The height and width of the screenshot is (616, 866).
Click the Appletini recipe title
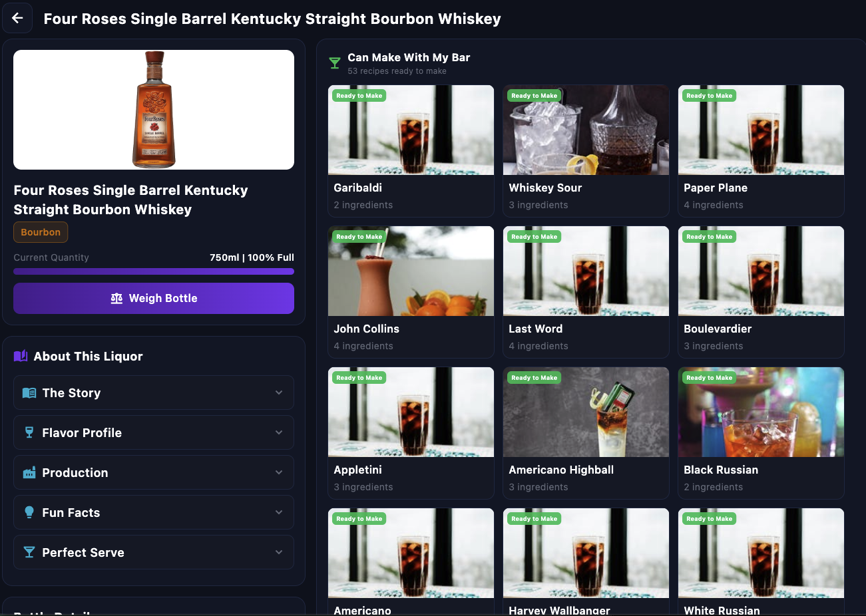358,470
